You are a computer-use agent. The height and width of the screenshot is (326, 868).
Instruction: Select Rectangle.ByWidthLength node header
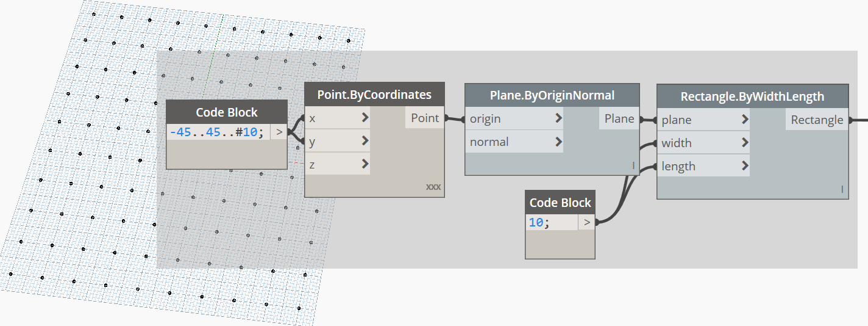coord(752,96)
